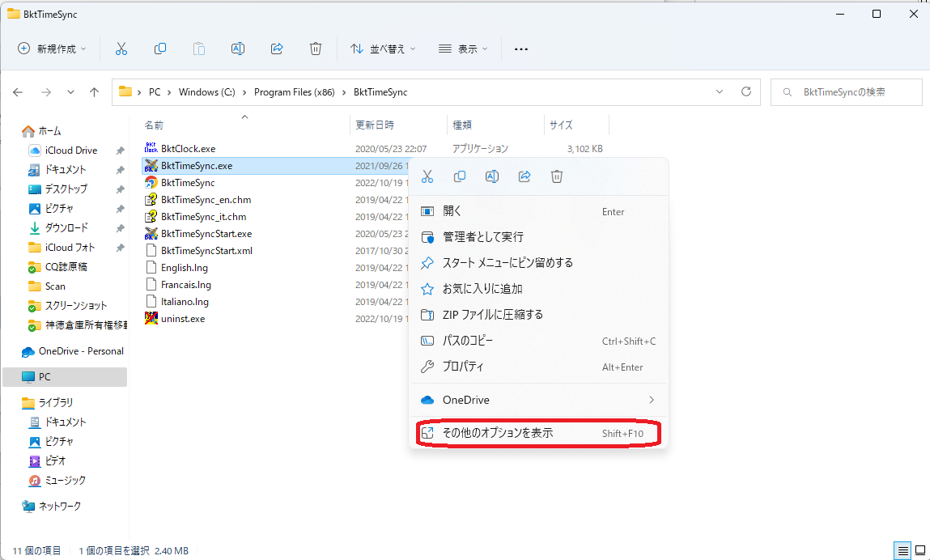The image size is (930, 560).
Task: Open ネットワーク in the navigation pane
Action: 59,506
